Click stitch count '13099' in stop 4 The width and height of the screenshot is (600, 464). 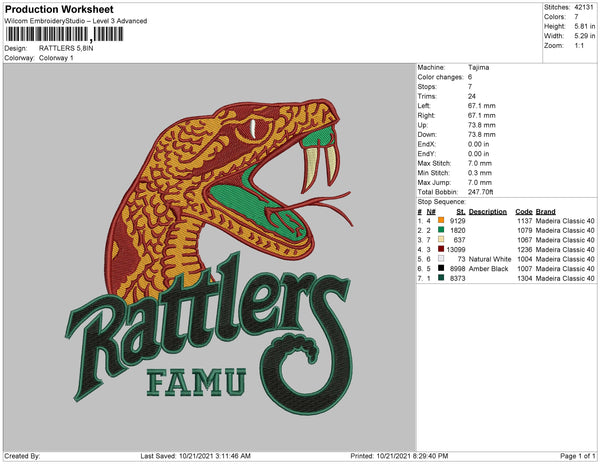tap(456, 249)
